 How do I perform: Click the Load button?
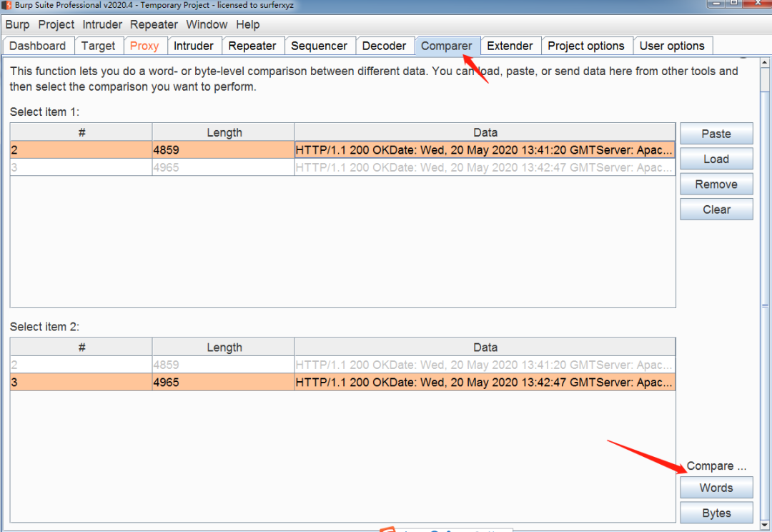click(x=716, y=159)
